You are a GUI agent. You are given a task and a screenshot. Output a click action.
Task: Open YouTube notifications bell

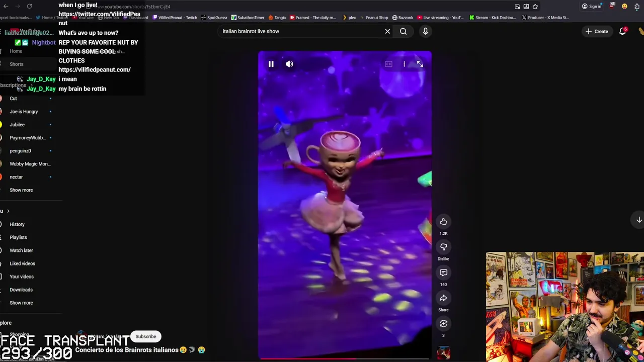622,31
